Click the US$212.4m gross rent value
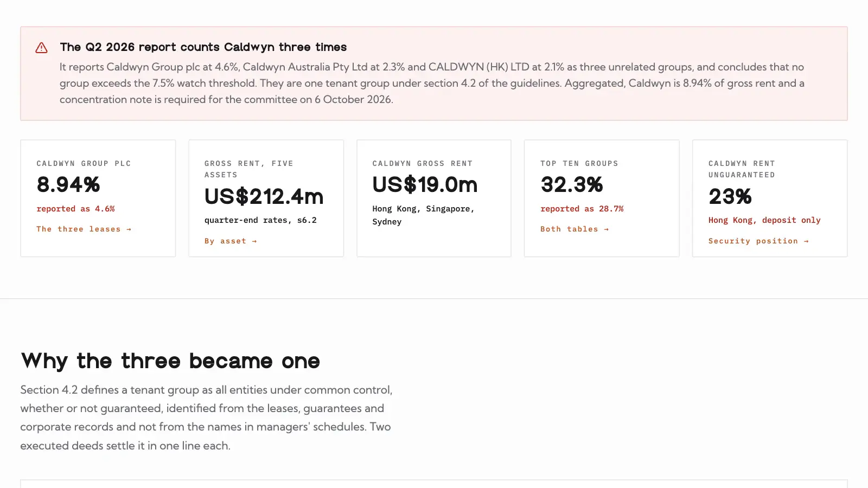 [264, 196]
